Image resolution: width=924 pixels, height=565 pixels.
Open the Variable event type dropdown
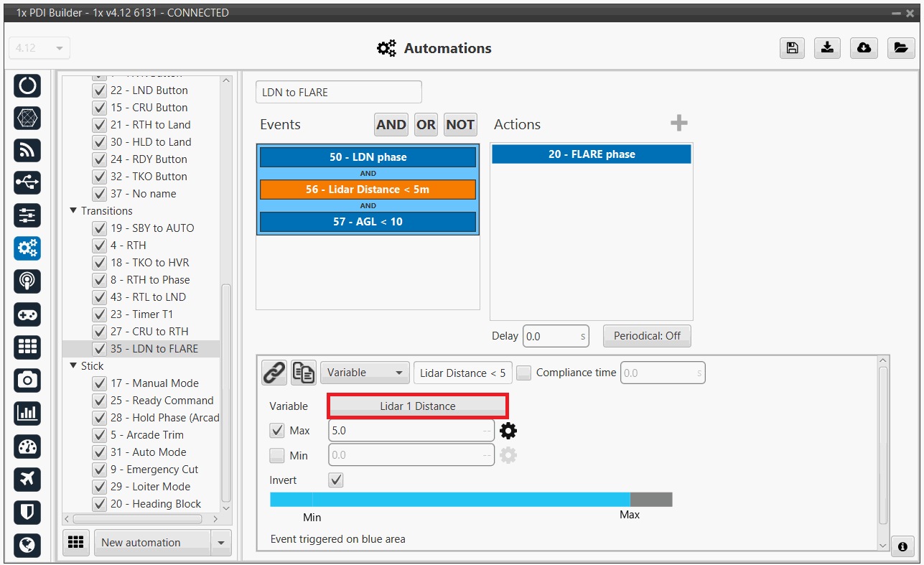pyautogui.click(x=365, y=373)
